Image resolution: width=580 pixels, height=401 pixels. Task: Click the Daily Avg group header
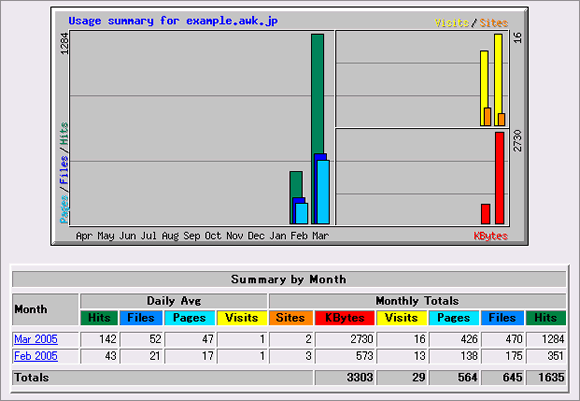coord(174,301)
